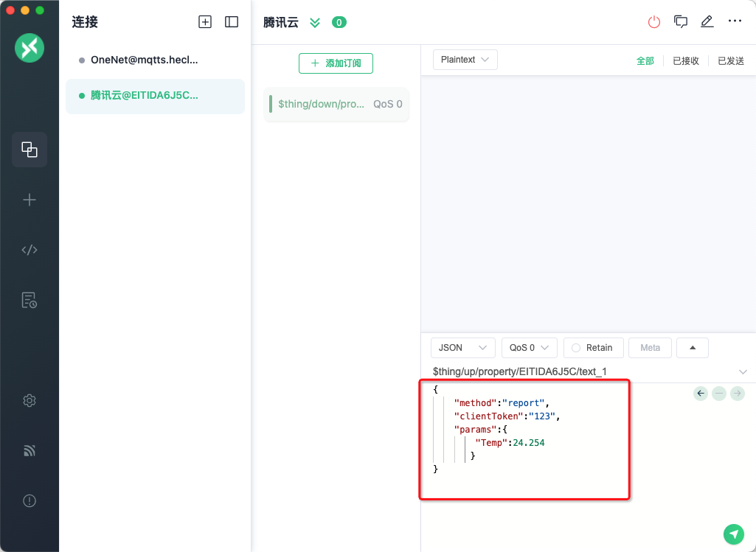The height and width of the screenshot is (552, 756).
Task: Click the new connection plus icon in sidebar
Action: tap(30, 200)
